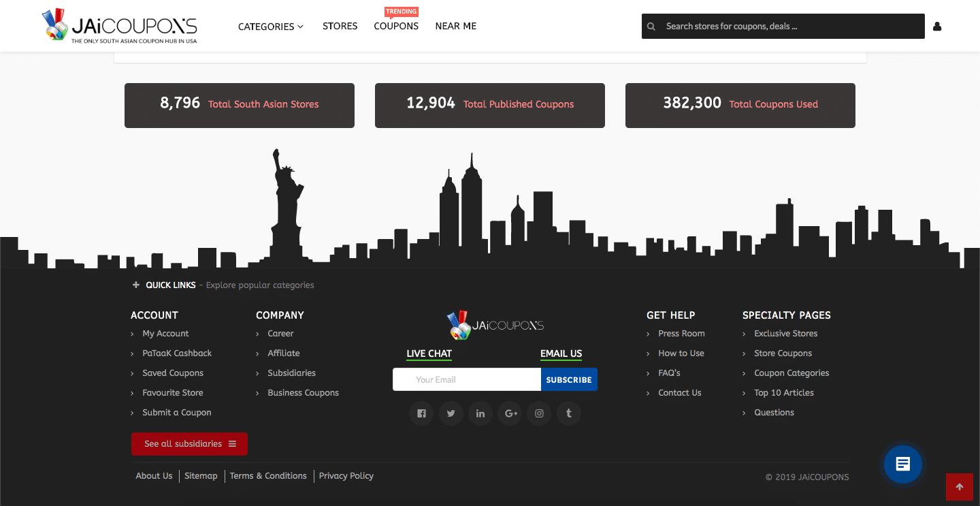Click the Subscribe button

569,379
